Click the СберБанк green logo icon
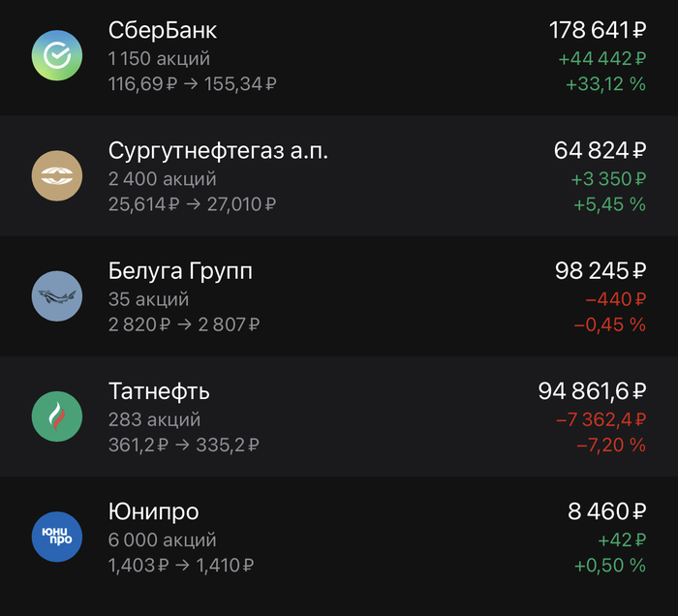Image resolution: width=678 pixels, height=616 pixels. pyautogui.click(x=57, y=55)
